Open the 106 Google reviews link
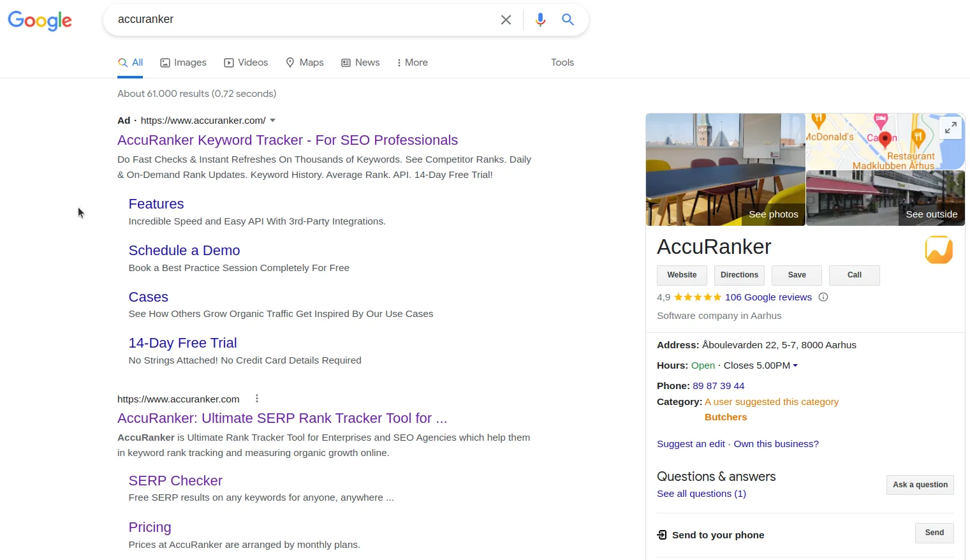Screen dimensions: 970x560 (768, 297)
